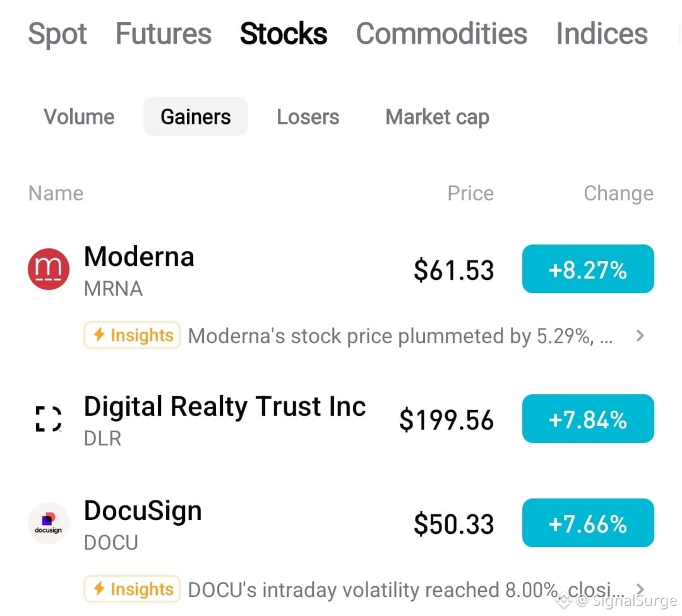
Task: Switch to the Spot tab
Action: pyautogui.click(x=57, y=34)
